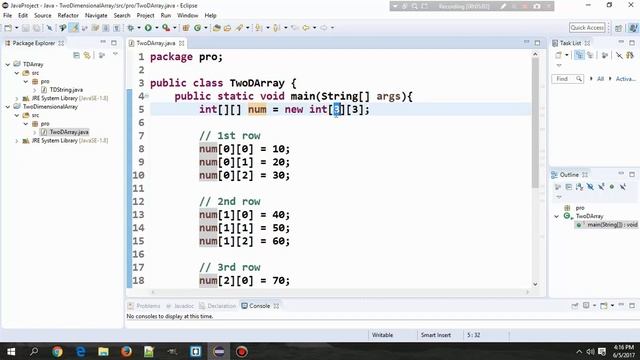The width and height of the screenshot is (640, 360).
Task: Click the Quick Access field
Action: click(587, 27)
